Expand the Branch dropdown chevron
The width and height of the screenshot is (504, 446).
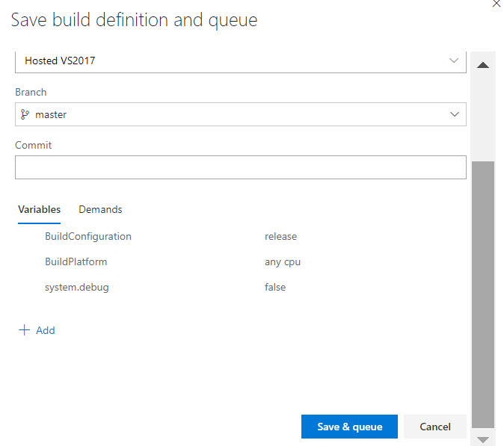point(454,114)
